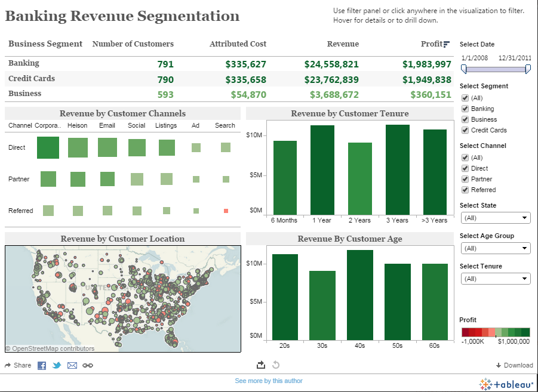Click the right handle of the date slider
Viewport: 538px width, 392px height.
pos(528,69)
